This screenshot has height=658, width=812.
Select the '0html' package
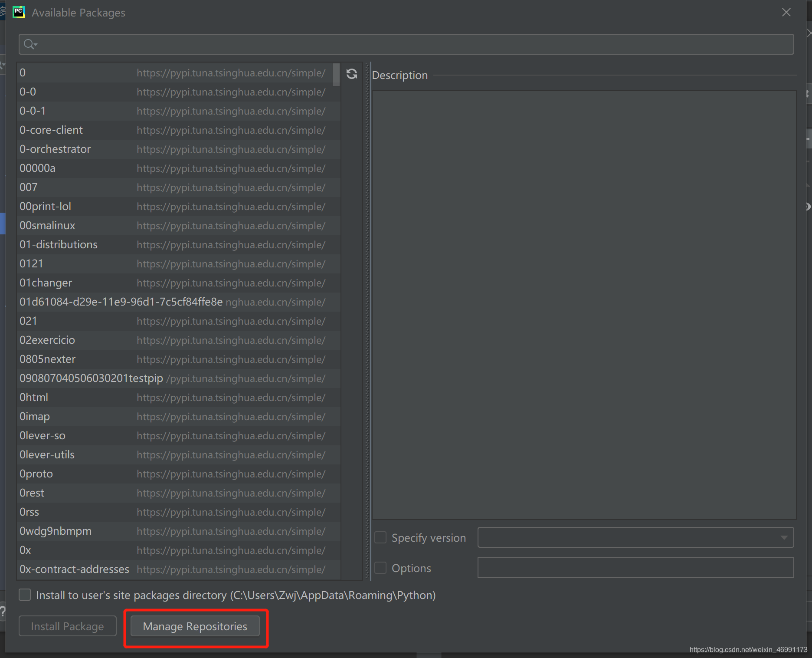coord(179,398)
